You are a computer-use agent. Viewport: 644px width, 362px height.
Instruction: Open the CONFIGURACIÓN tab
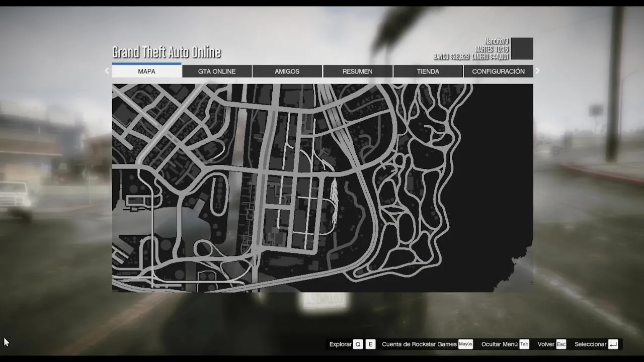(498, 71)
